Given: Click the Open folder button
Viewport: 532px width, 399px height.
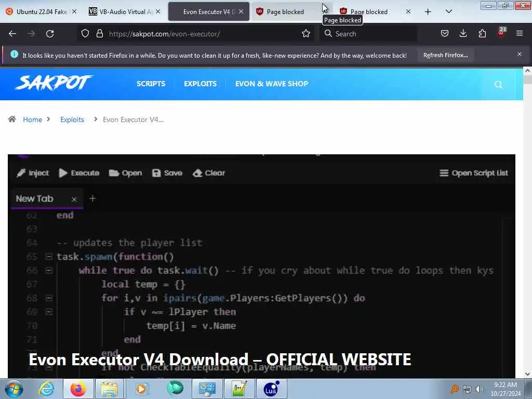Looking at the screenshot, I should coord(125,173).
